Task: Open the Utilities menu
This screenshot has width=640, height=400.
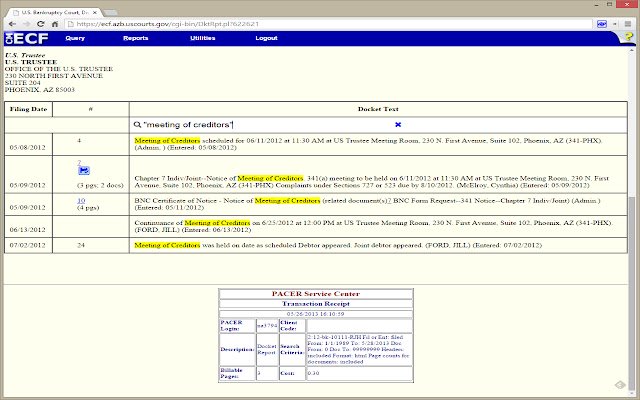Action: tap(202, 38)
